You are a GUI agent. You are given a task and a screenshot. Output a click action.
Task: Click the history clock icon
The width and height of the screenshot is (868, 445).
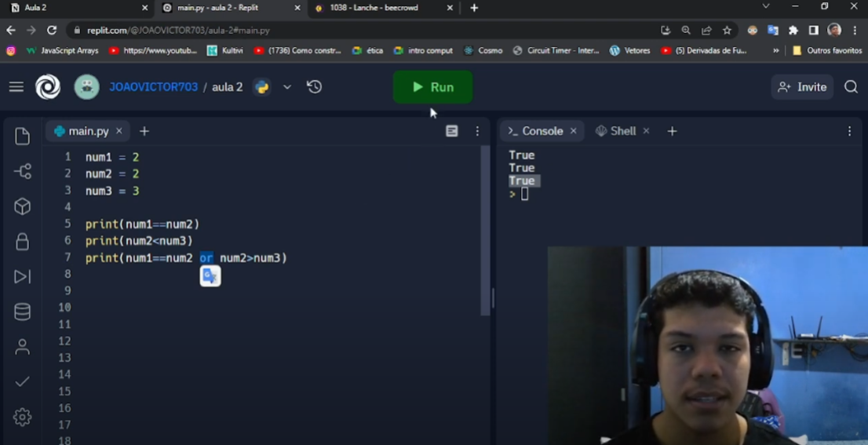pyautogui.click(x=315, y=87)
